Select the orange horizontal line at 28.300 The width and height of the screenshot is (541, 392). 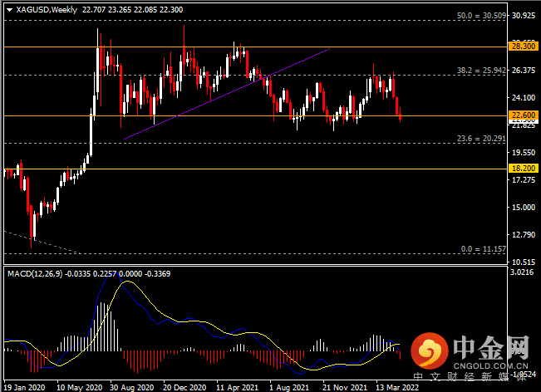[255, 47]
